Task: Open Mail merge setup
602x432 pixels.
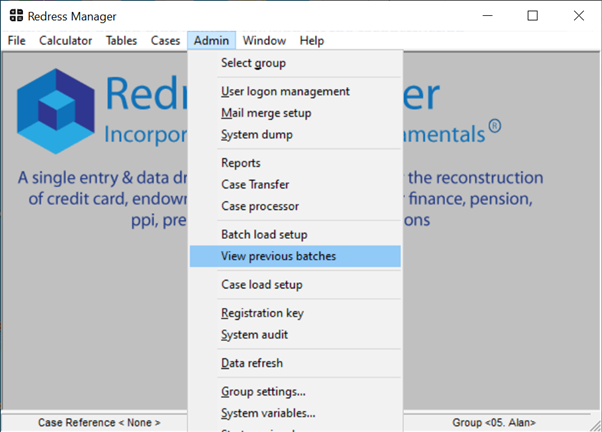Action: point(295,113)
